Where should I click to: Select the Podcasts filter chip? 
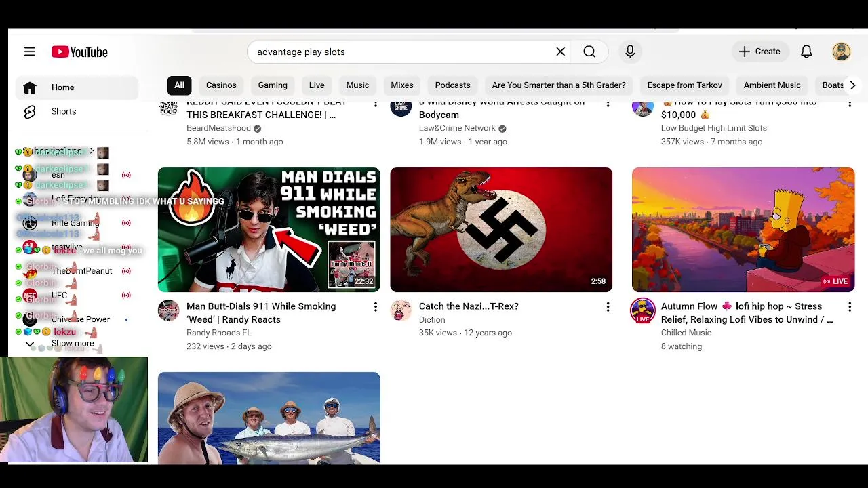pyautogui.click(x=452, y=85)
